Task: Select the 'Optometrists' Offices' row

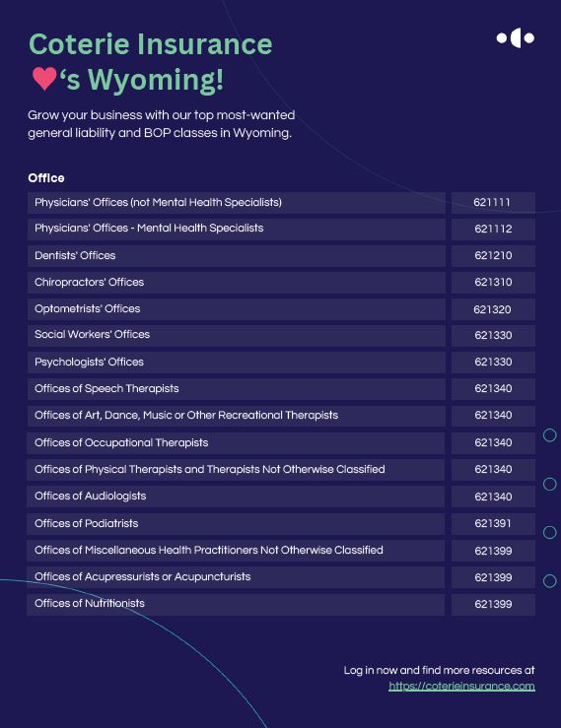Action: (x=236, y=309)
